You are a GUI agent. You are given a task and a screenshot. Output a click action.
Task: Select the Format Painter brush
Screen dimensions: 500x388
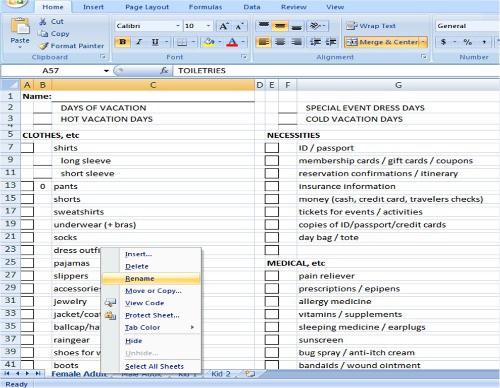(43, 46)
